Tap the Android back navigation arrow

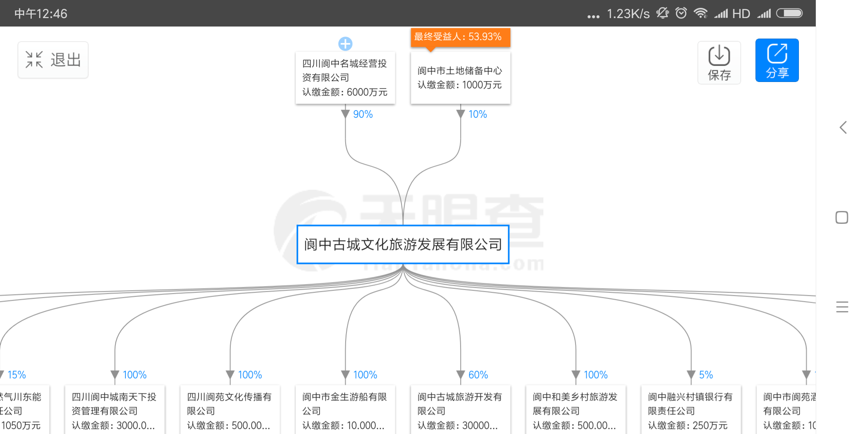coord(843,128)
